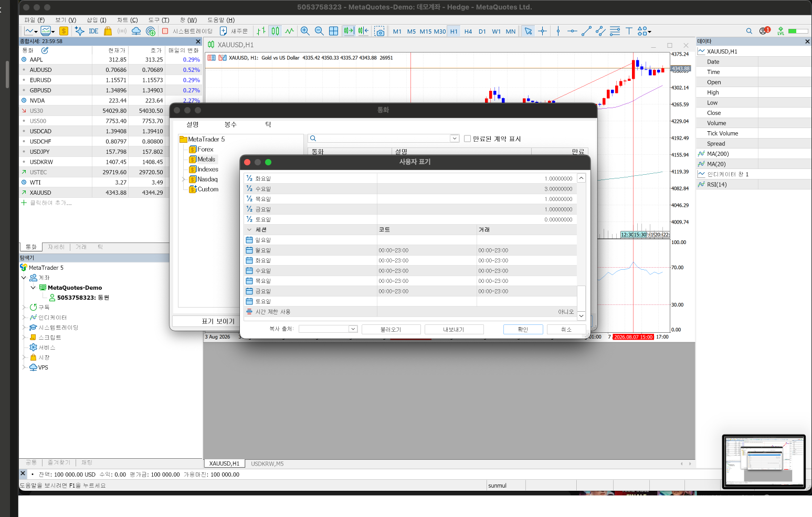Open the Market Watch dollar icon in the toolbar
This screenshot has height=517, width=812.
click(64, 31)
